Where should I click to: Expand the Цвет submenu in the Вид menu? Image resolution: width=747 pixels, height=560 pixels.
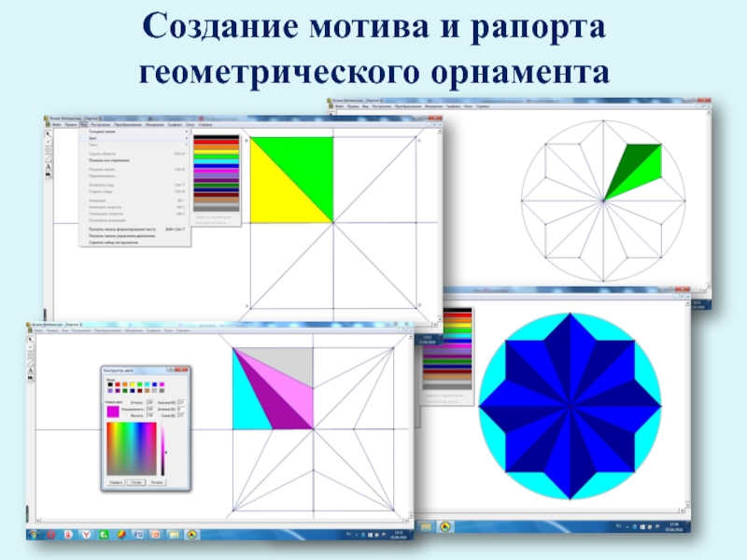(x=134, y=138)
